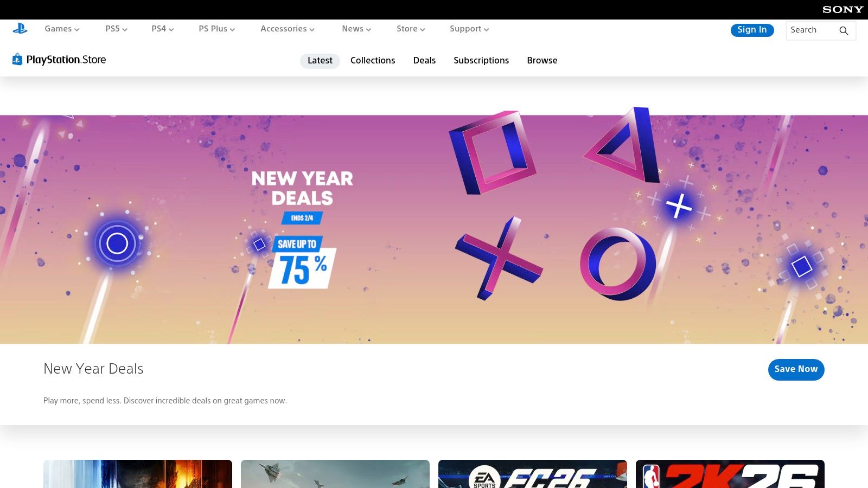
Task: Click the Save Now button
Action: tap(796, 369)
